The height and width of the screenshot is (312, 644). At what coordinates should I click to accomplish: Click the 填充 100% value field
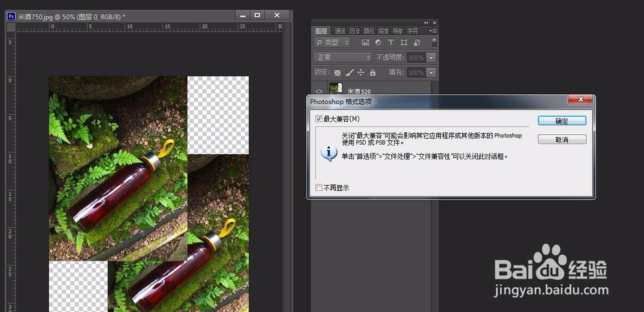coord(417,72)
